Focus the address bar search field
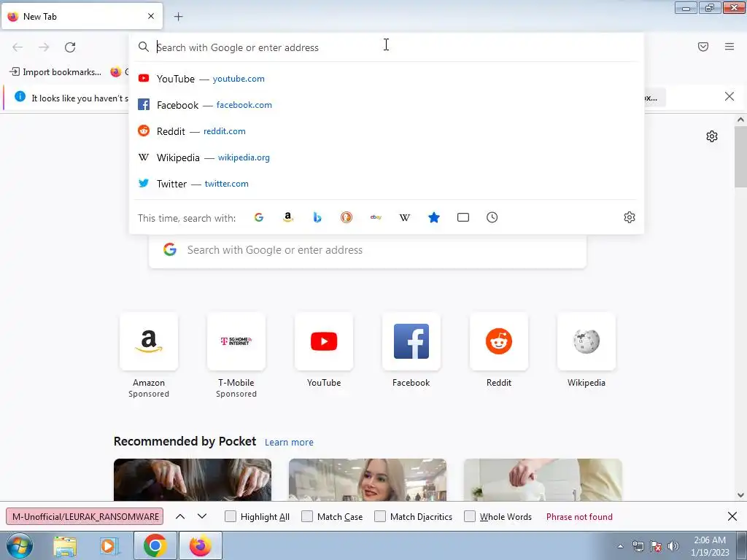747x560 pixels. [387, 47]
